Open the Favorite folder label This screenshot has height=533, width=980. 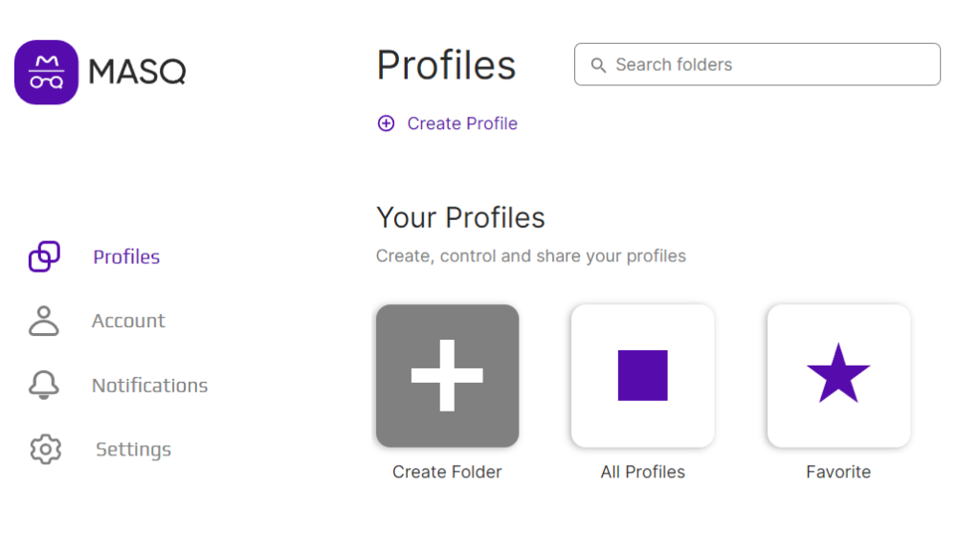[838, 472]
